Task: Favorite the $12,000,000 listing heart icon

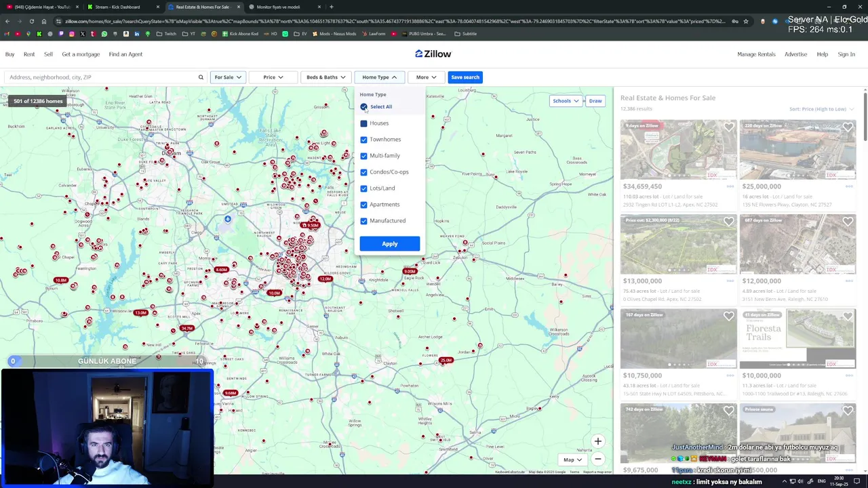Action: point(848,222)
